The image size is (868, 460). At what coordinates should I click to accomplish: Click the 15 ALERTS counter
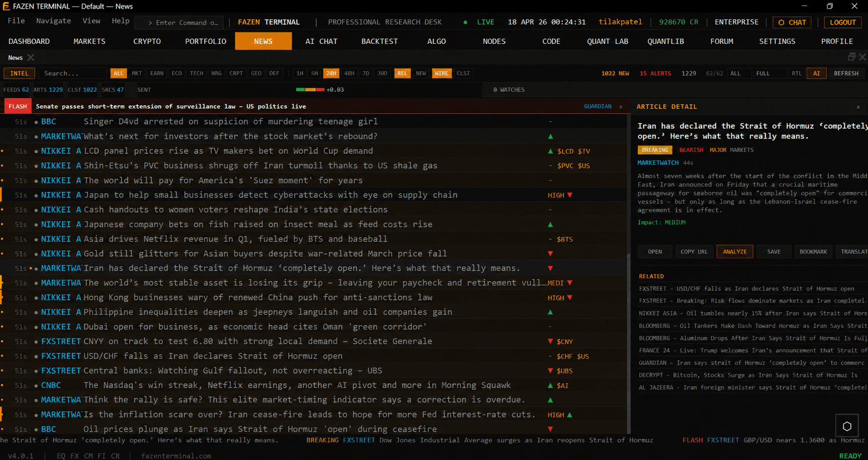coord(655,74)
